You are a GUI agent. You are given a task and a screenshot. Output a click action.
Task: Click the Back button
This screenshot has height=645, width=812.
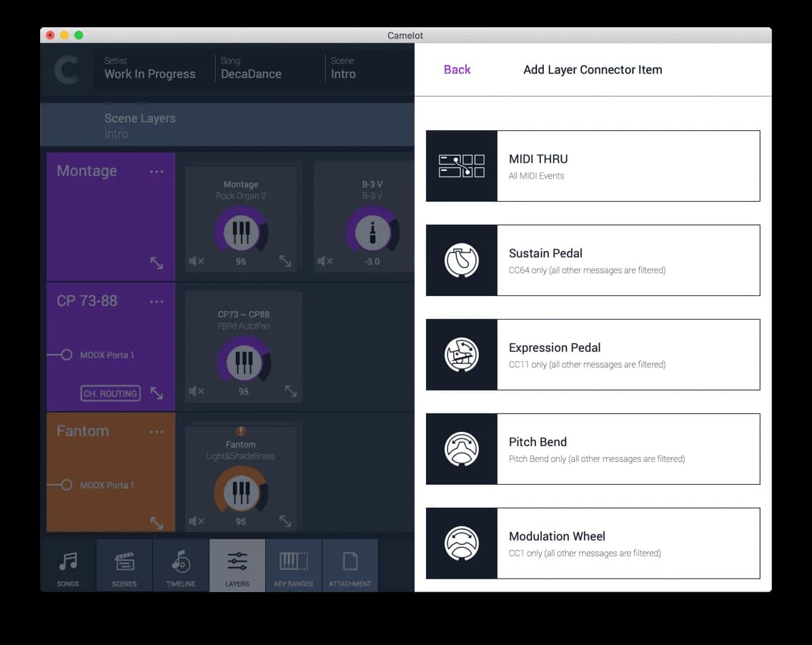pyautogui.click(x=457, y=69)
